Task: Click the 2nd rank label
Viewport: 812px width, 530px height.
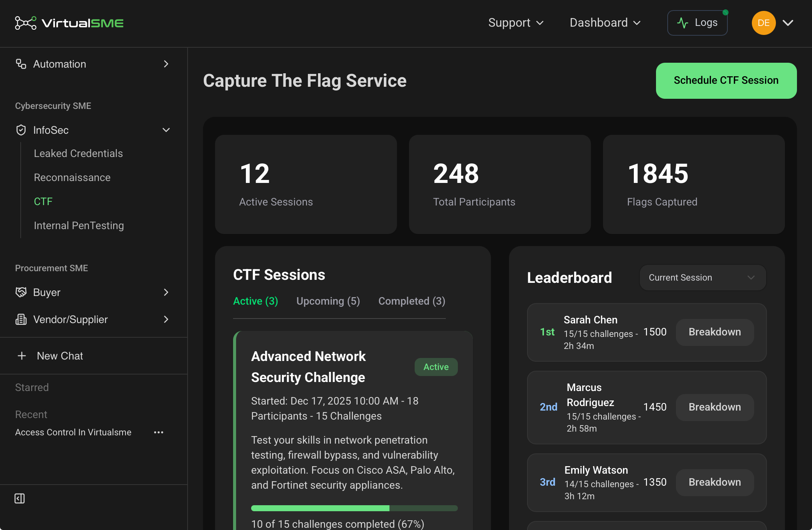Action: tap(548, 407)
